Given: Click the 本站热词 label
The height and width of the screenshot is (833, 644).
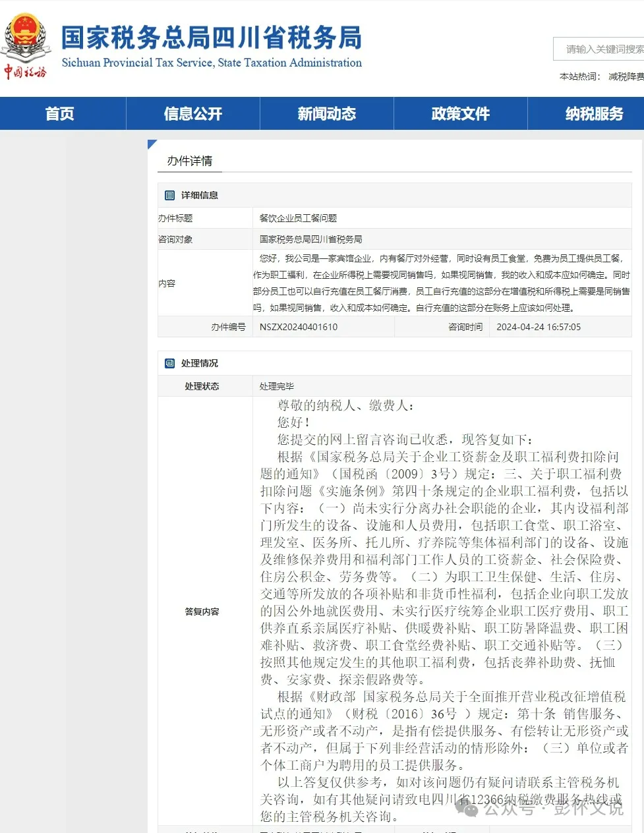Looking at the screenshot, I should [580, 76].
